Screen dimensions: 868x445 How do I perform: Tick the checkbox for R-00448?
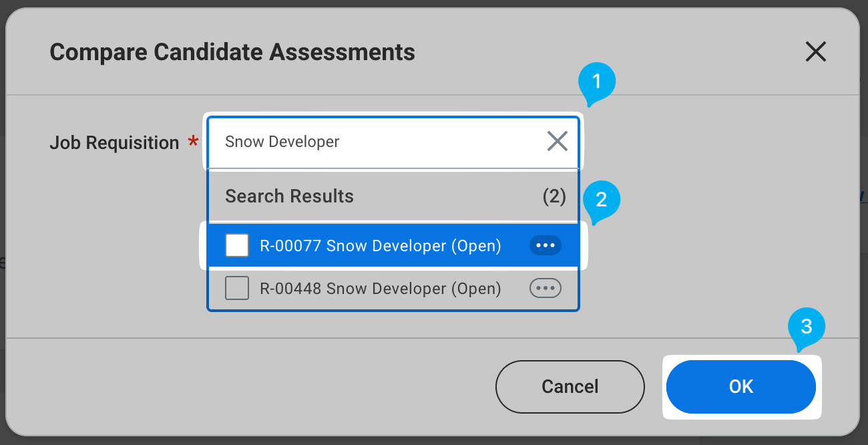point(237,289)
